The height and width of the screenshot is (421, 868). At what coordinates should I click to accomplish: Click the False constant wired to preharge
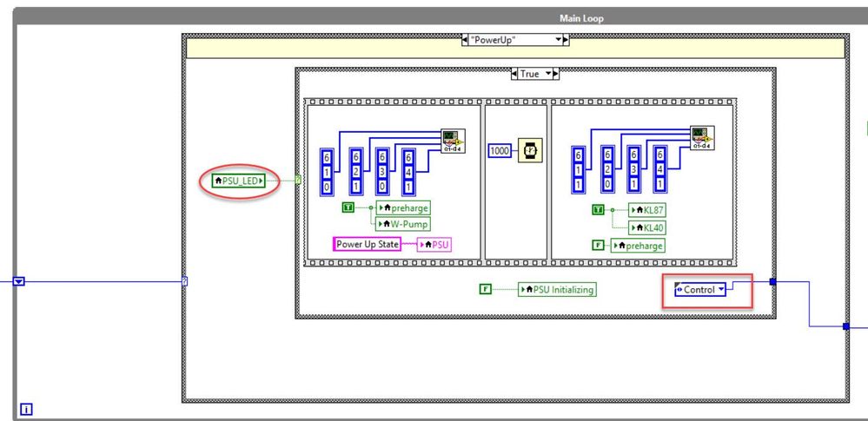tap(599, 245)
